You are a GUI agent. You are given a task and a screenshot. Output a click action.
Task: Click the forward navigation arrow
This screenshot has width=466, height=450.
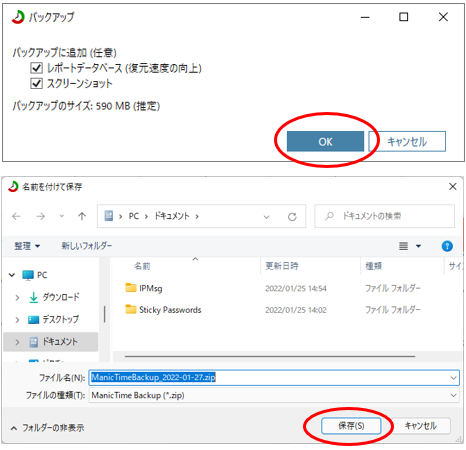(41, 216)
